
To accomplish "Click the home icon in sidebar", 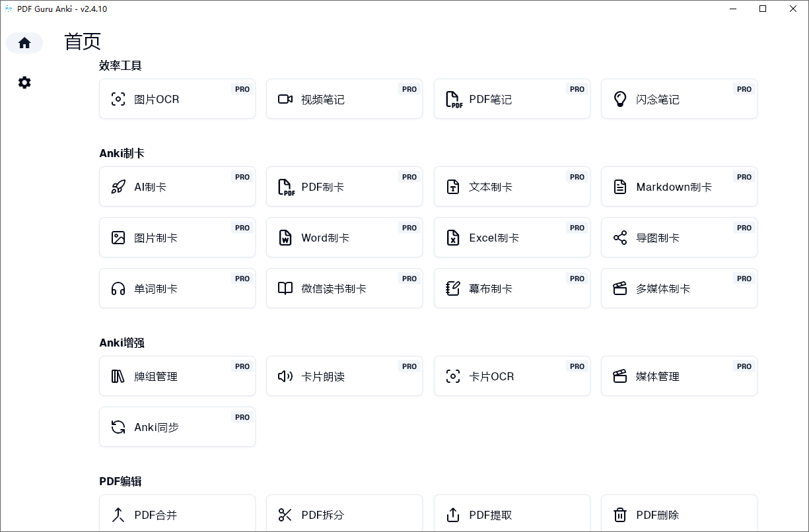I will (24, 43).
